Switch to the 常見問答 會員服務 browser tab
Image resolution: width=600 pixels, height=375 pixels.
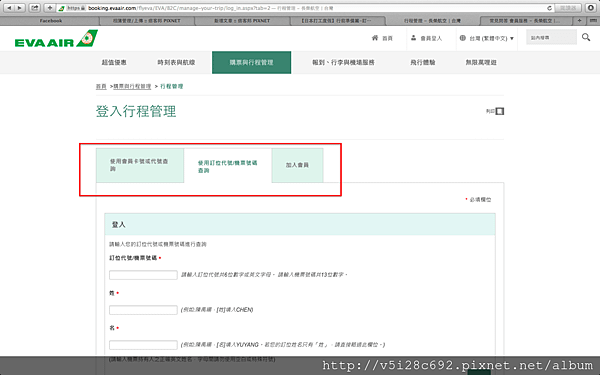click(527, 21)
